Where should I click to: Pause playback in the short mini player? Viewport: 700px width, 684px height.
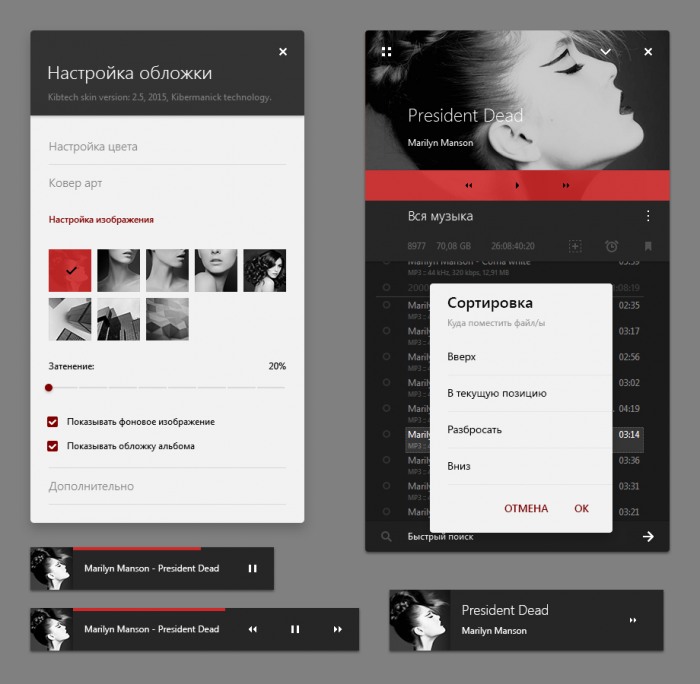point(253,568)
